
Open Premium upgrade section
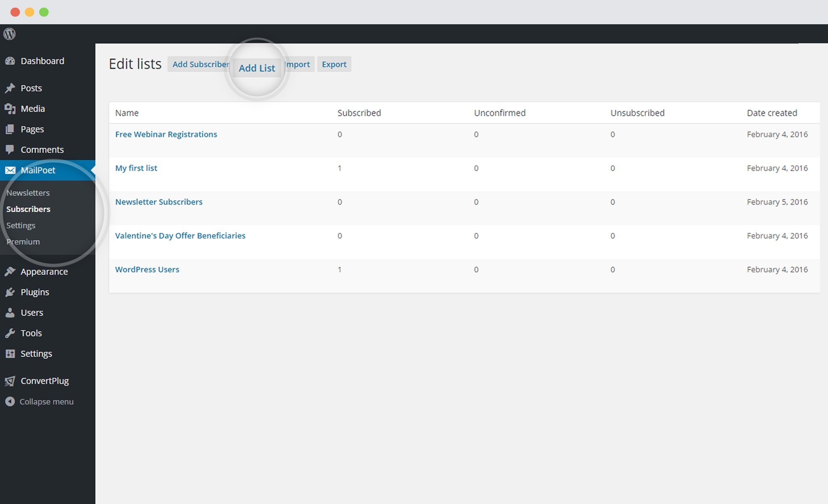23,241
